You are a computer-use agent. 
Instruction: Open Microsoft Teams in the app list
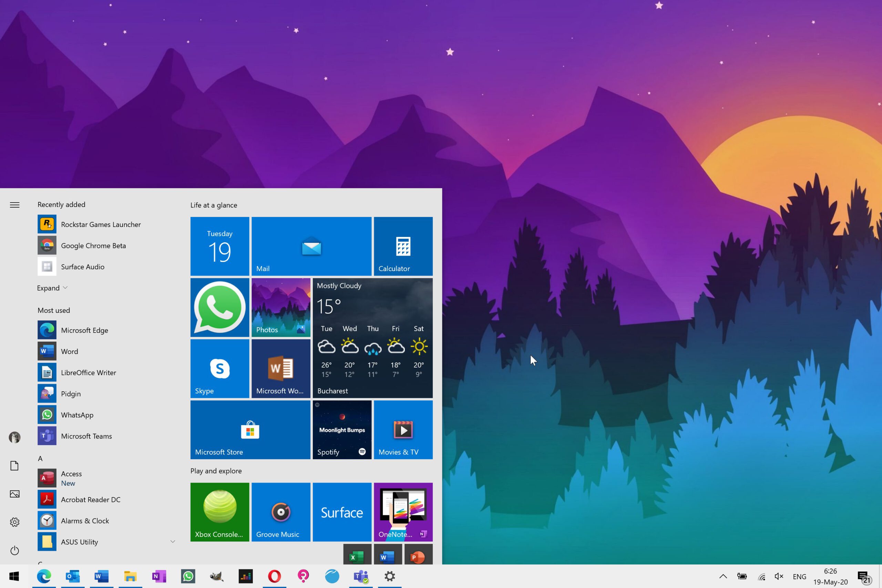click(x=106, y=436)
